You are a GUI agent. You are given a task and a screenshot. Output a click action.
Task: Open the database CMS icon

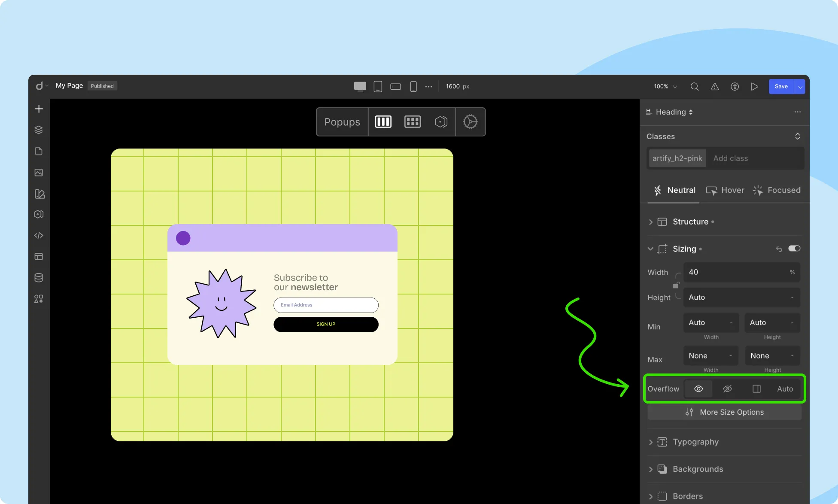tap(39, 278)
